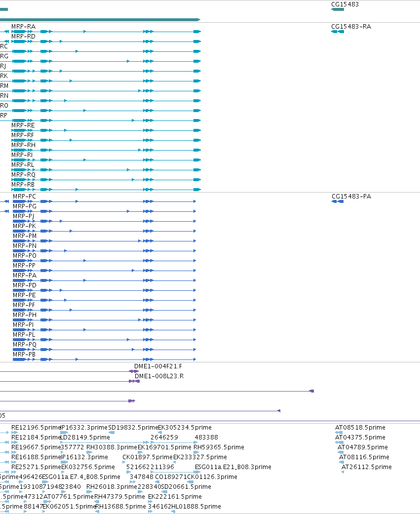The width and height of the screenshot is (420, 514).
Task: Select the MRP-RE transcript label
Action: (23, 125)
